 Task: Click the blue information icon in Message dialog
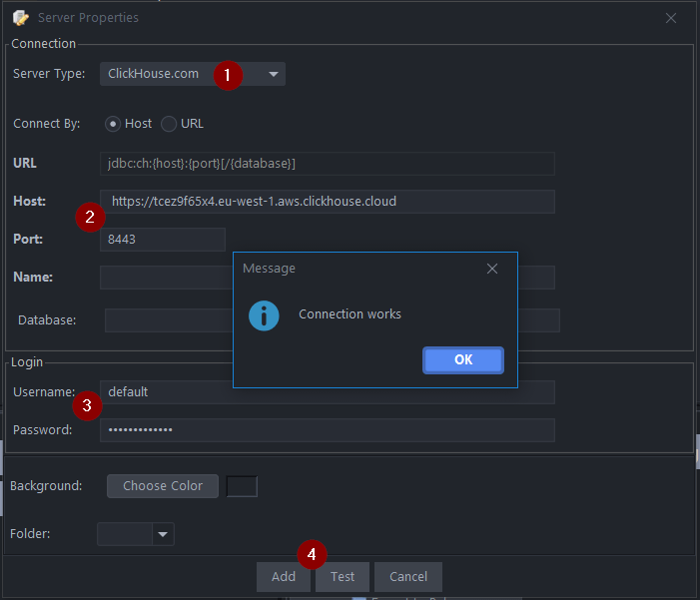pyautogui.click(x=264, y=314)
